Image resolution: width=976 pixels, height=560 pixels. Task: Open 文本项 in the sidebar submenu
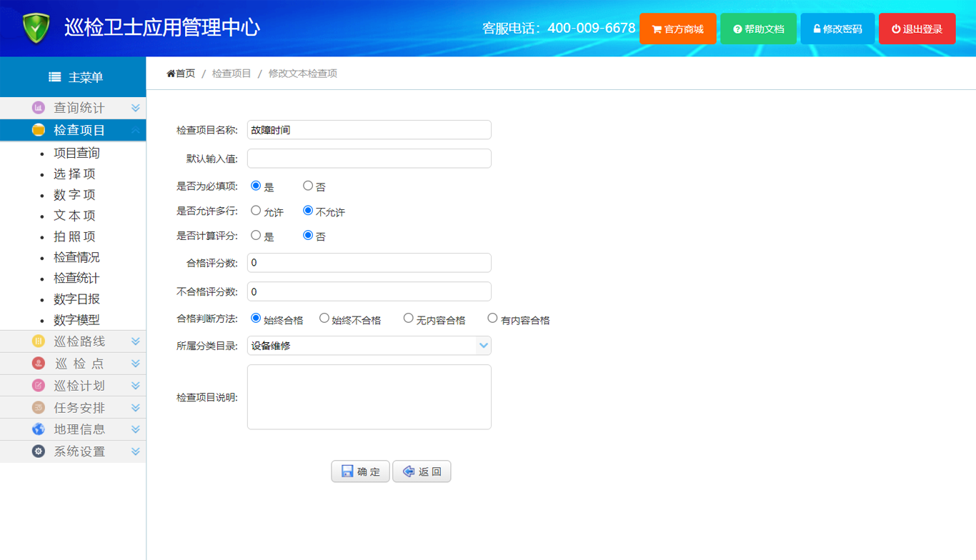(74, 216)
